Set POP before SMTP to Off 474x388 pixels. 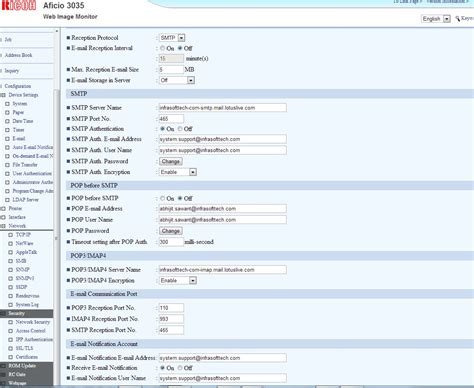[180, 198]
